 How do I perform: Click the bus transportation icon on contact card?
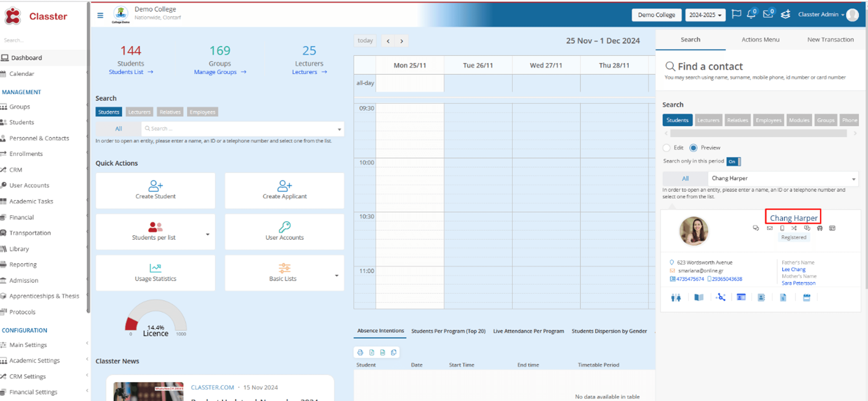tap(820, 228)
